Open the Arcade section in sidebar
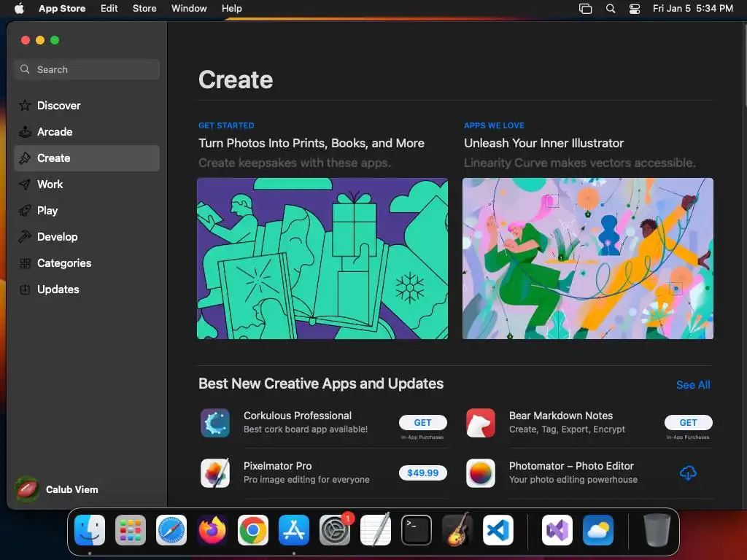This screenshot has height=560, width=747. pyautogui.click(x=87, y=132)
